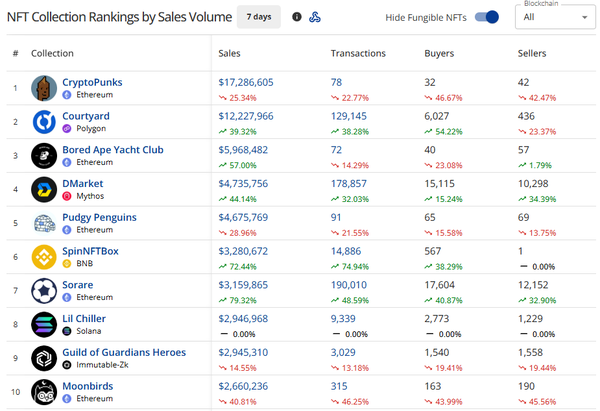
Task: Open the Bored Ape Yacht Club link
Action: point(113,150)
